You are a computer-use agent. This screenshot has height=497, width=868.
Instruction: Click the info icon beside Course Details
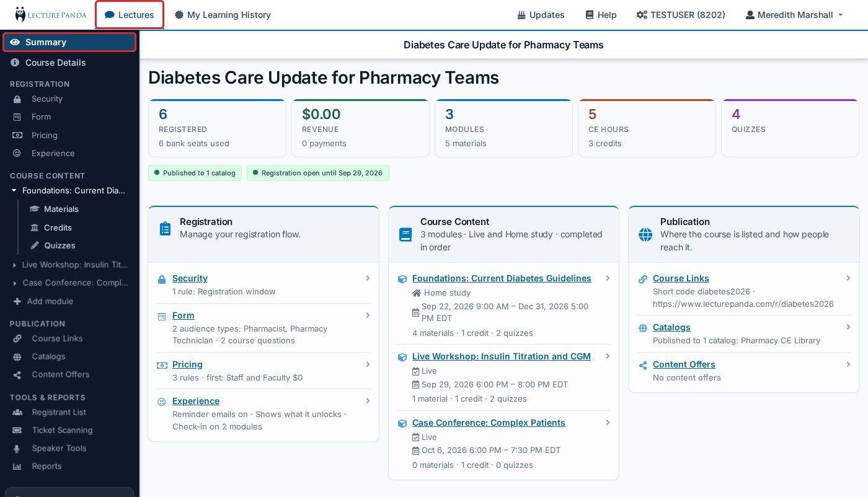click(x=15, y=63)
